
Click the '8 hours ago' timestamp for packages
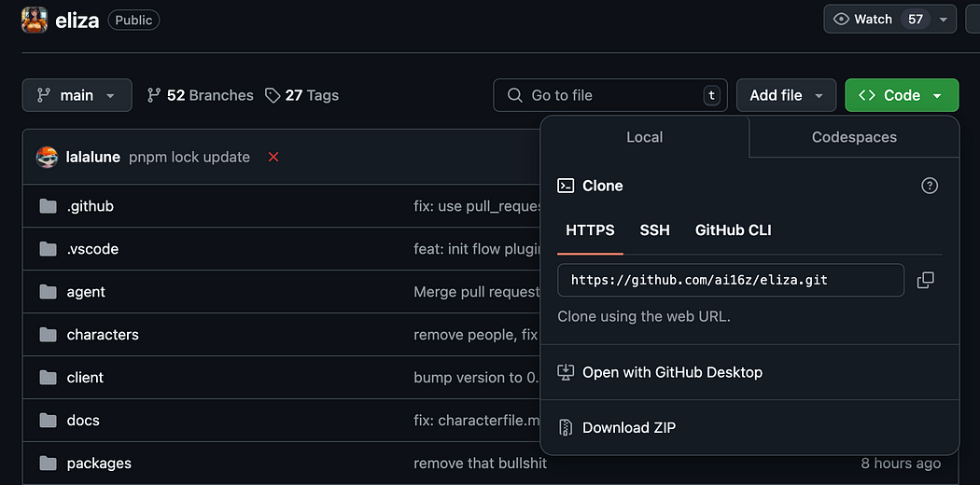click(x=901, y=464)
